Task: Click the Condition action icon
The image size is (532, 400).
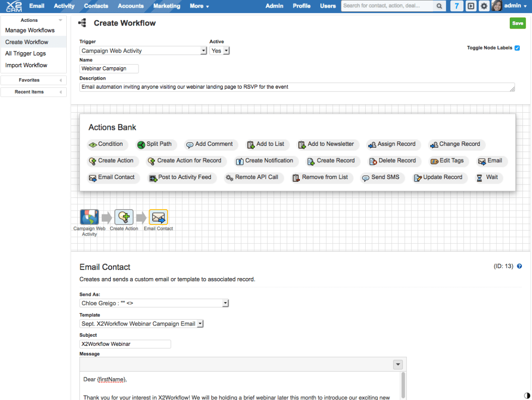Action: [x=93, y=145]
